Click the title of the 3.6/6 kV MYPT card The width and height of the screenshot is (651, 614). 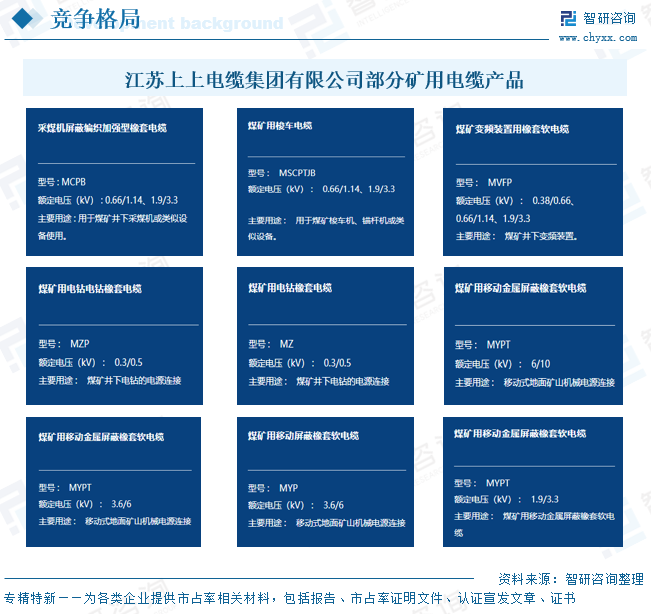coord(101,437)
